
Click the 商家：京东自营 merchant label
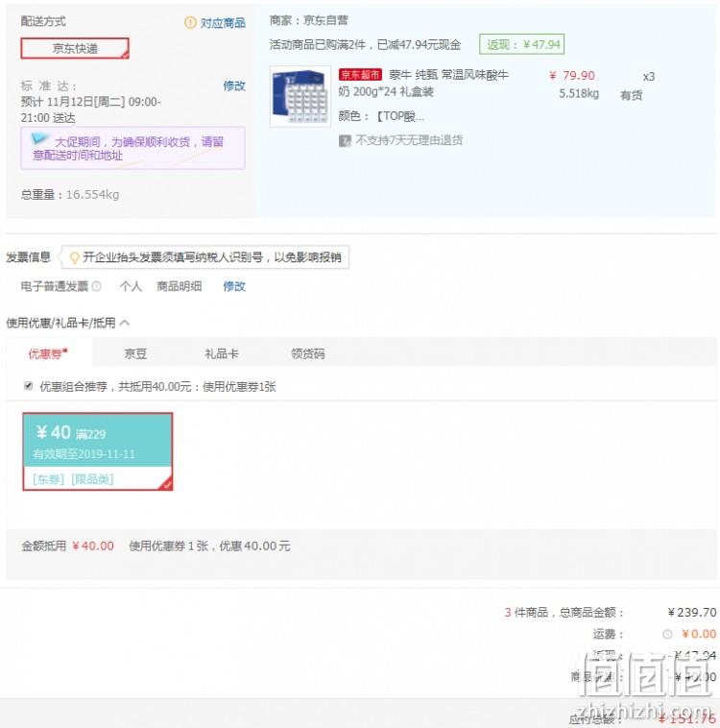point(309,20)
